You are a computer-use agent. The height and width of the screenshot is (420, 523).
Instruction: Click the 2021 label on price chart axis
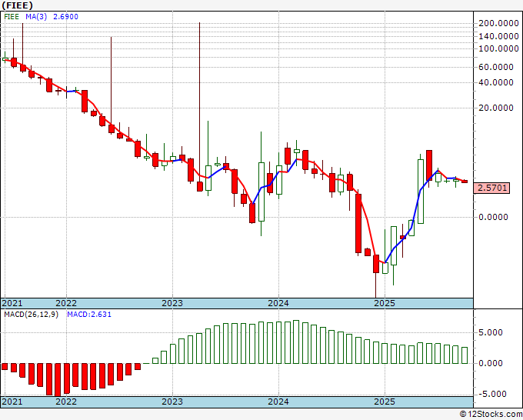click(x=12, y=303)
